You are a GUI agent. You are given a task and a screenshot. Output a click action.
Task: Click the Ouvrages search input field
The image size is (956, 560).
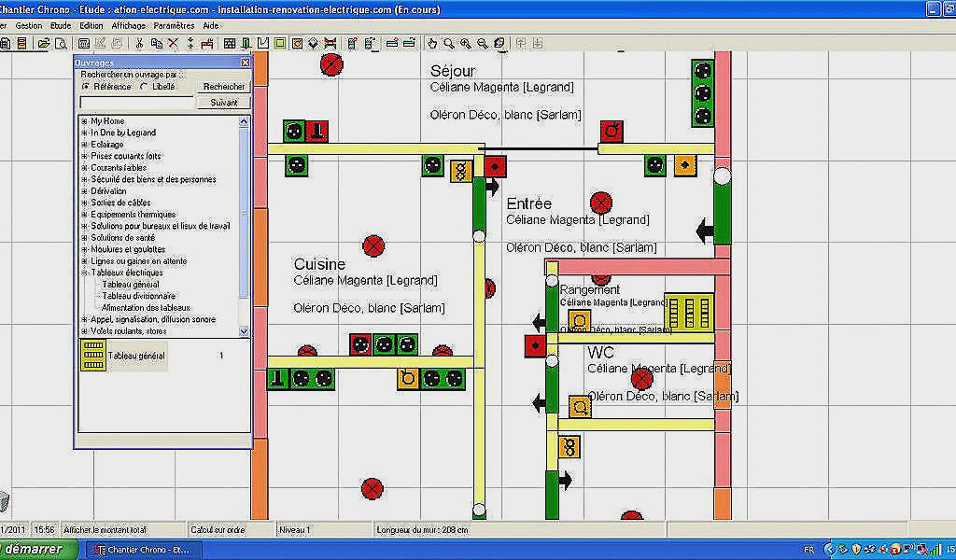coord(136,103)
